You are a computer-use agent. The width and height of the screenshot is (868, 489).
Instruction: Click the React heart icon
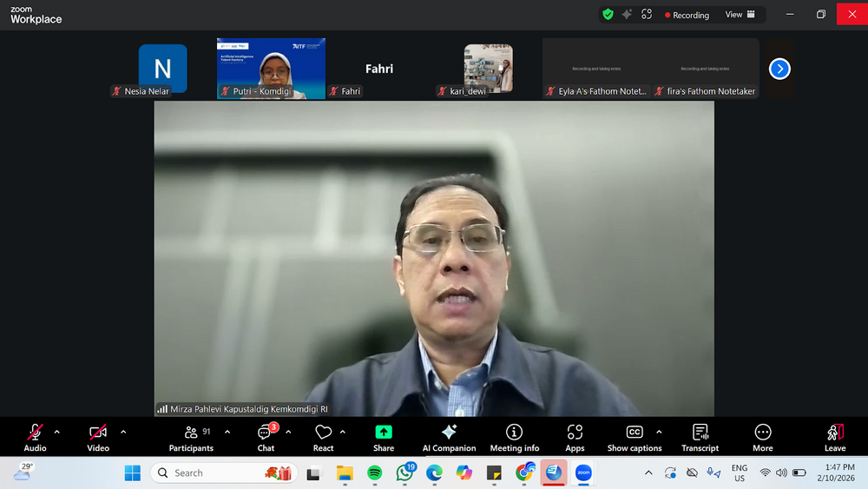[323, 437]
